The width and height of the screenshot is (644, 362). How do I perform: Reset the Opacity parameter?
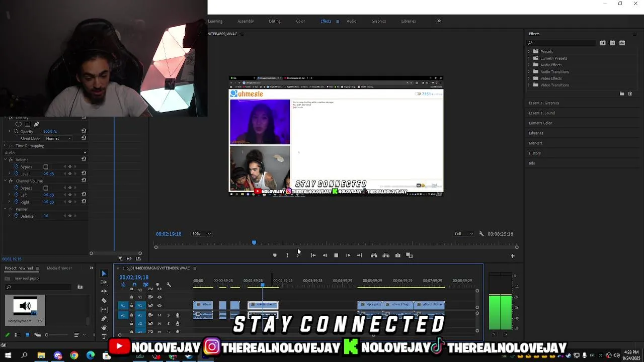pos(84,131)
